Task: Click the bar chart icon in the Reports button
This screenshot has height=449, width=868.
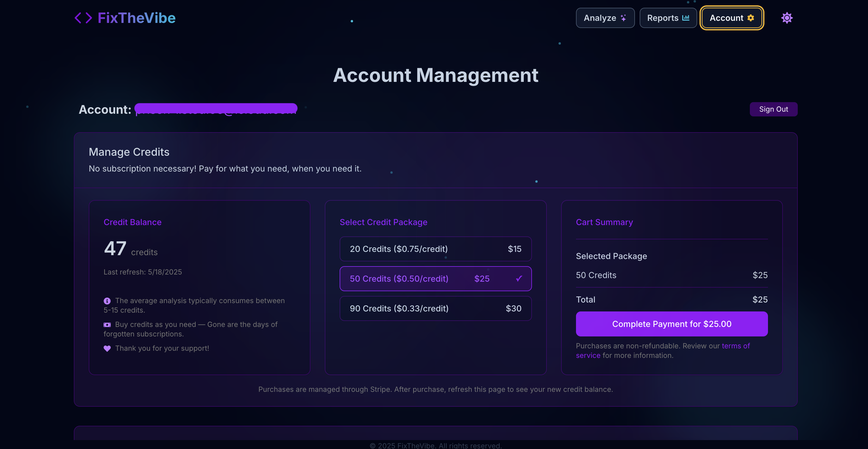Action: (686, 18)
